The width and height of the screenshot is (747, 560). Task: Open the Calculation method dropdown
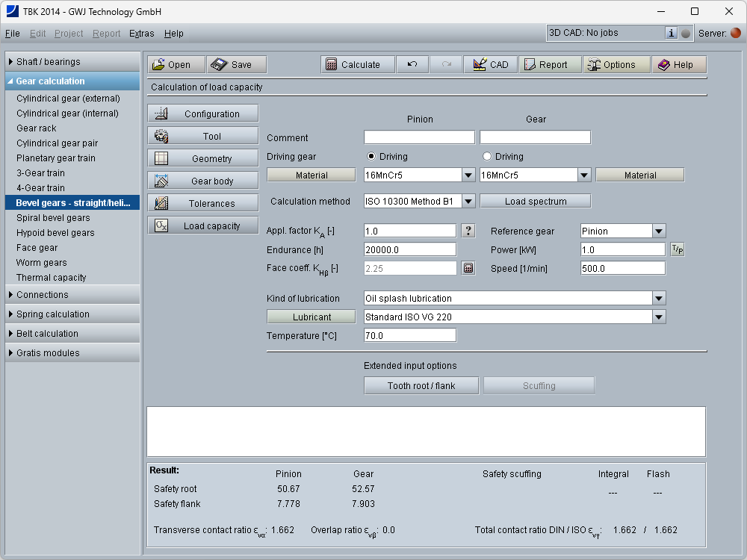point(468,201)
